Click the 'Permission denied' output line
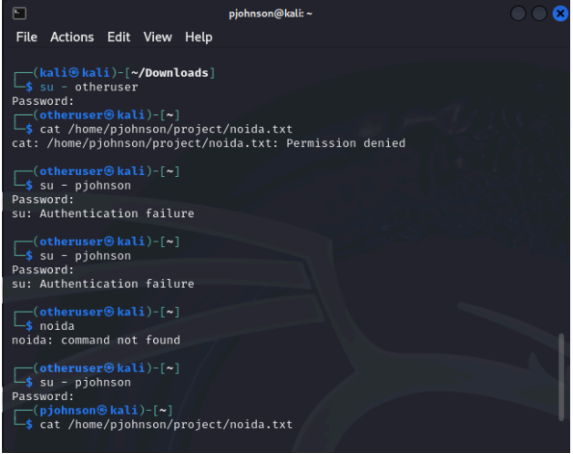Image resolution: width=573 pixels, height=454 pixels. click(209, 143)
